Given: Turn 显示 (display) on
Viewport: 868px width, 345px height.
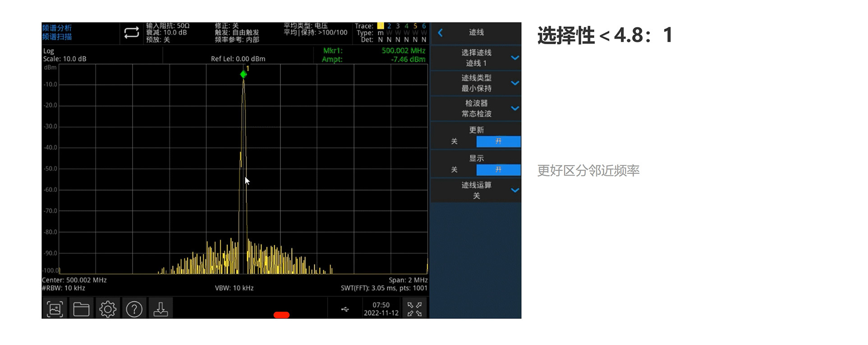Looking at the screenshot, I should [498, 170].
